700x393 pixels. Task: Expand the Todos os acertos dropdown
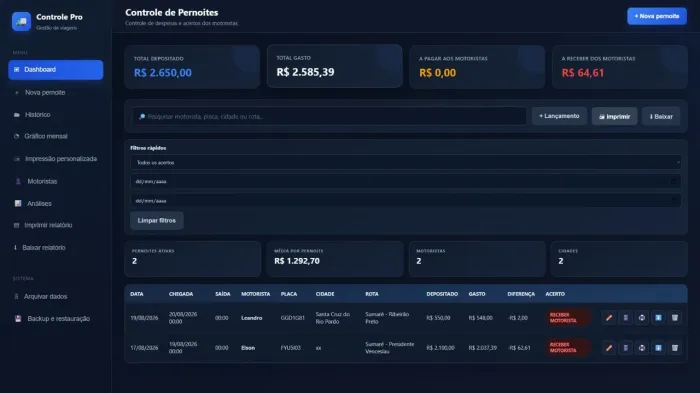click(405, 163)
